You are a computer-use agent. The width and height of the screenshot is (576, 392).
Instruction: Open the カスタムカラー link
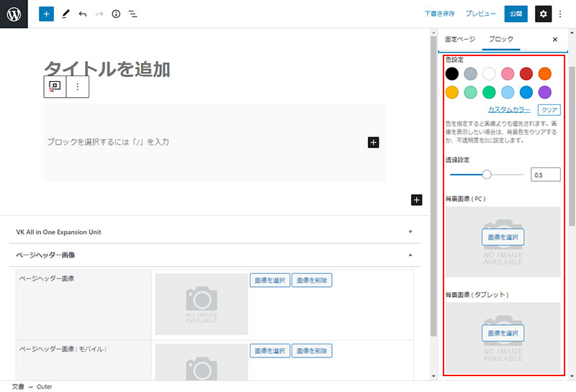click(x=509, y=110)
